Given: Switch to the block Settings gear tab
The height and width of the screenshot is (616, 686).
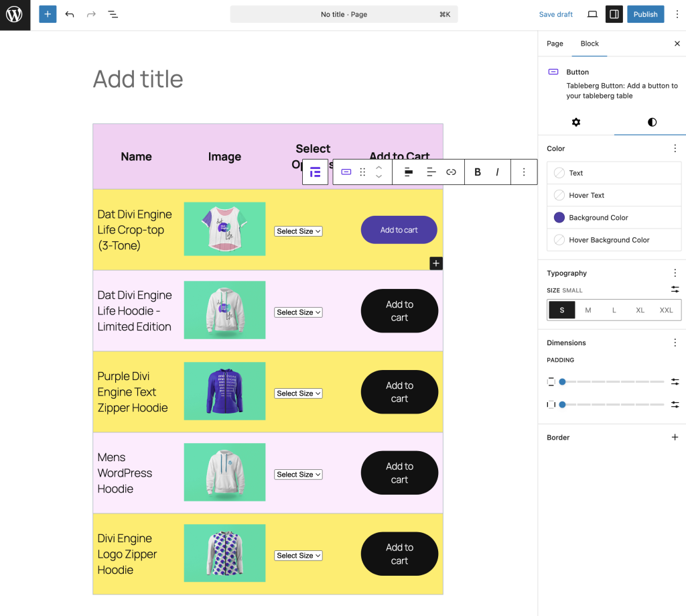Looking at the screenshot, I should [575, 122].
